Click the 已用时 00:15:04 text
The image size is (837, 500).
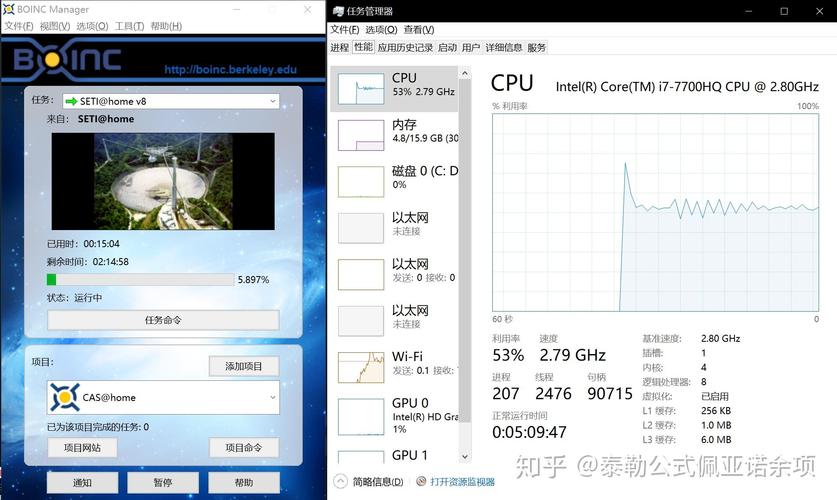tap(83, 244)
